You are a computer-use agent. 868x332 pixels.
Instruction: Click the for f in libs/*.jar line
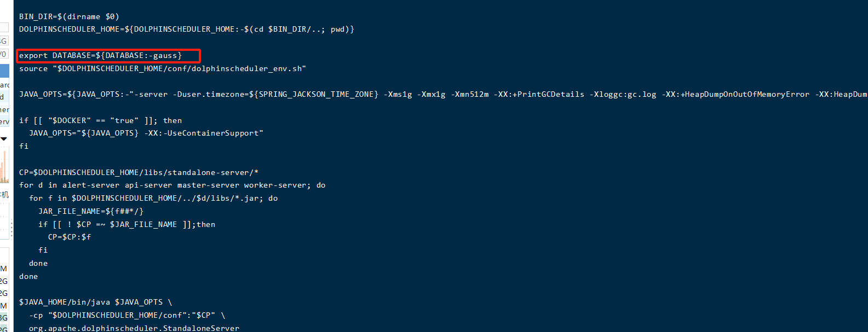coord(153,199)
